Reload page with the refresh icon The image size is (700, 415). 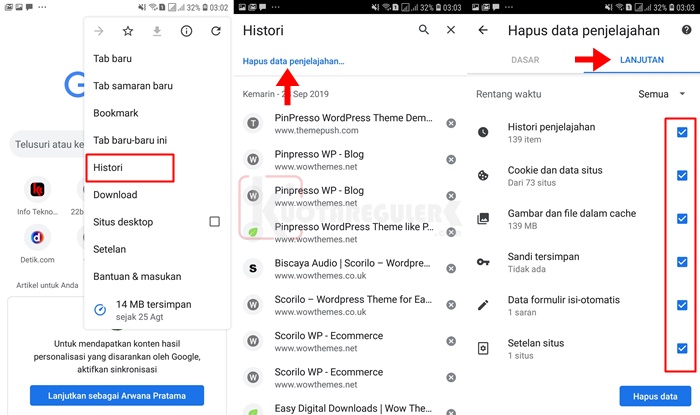pos(215,31)
